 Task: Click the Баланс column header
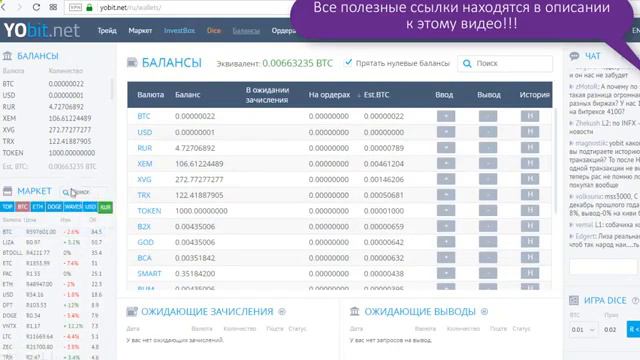[187, 95]
